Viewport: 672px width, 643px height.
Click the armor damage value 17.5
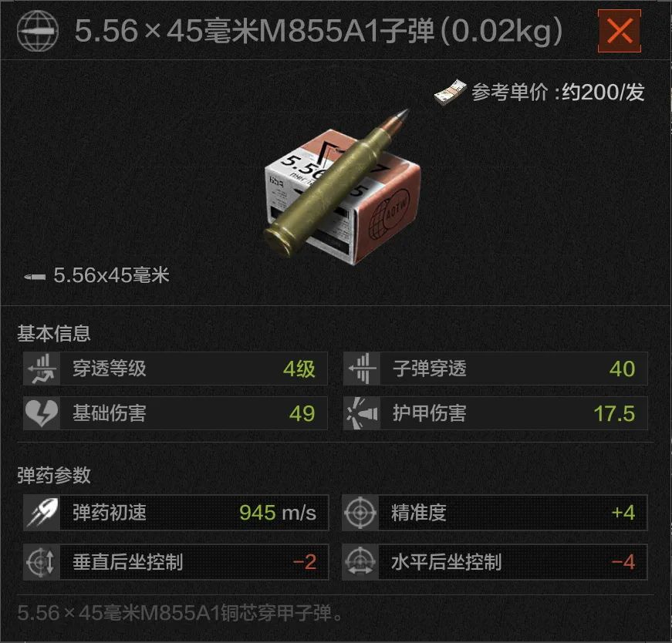click(614, 414)
